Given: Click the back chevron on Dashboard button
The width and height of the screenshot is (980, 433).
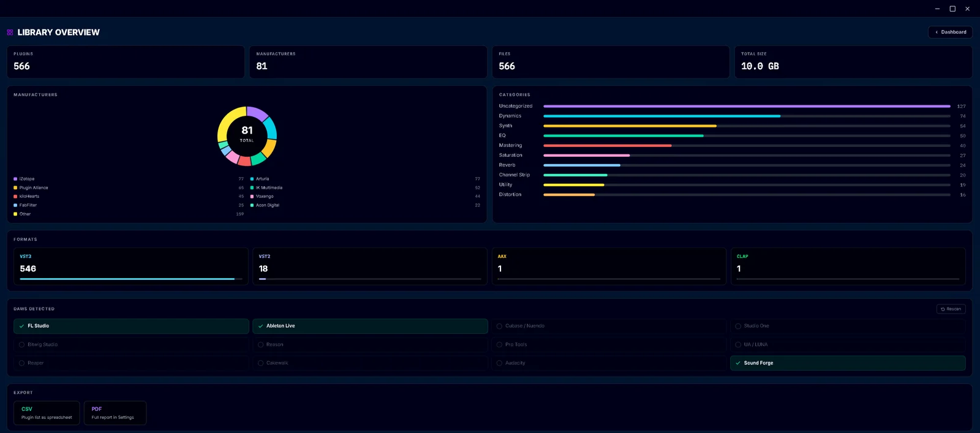Looking at the screenshot, I should coord(937,32).
